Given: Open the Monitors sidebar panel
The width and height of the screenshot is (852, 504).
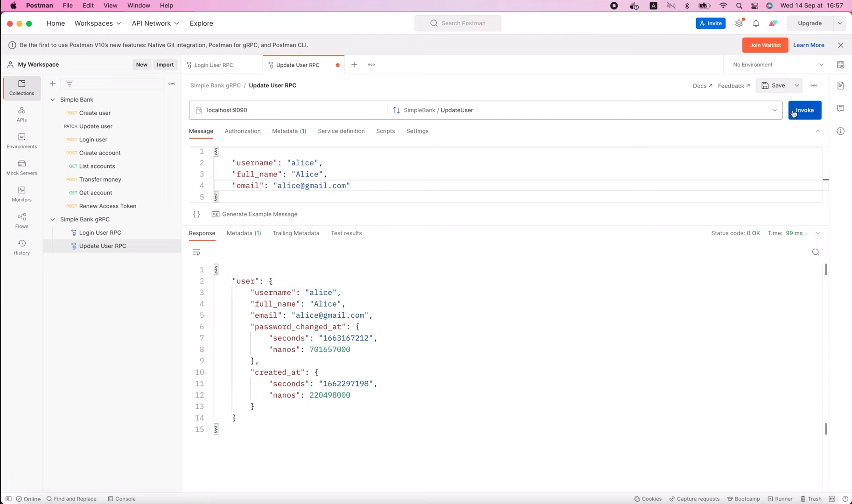Looking at the screenshot, I should tap(21, 194).
